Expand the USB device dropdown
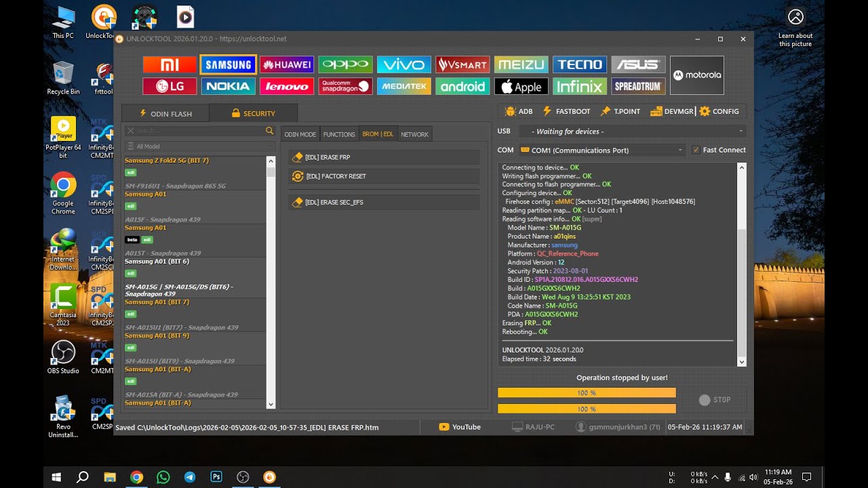 click(633, 131)
